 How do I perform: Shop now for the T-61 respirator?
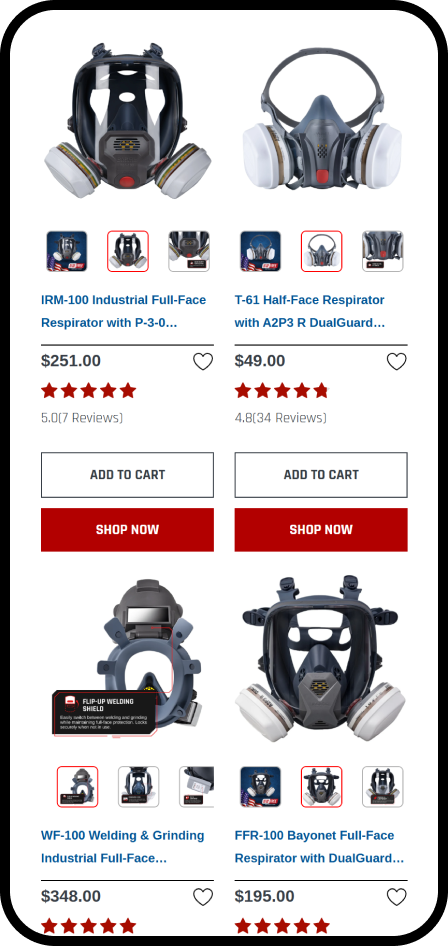321,530
